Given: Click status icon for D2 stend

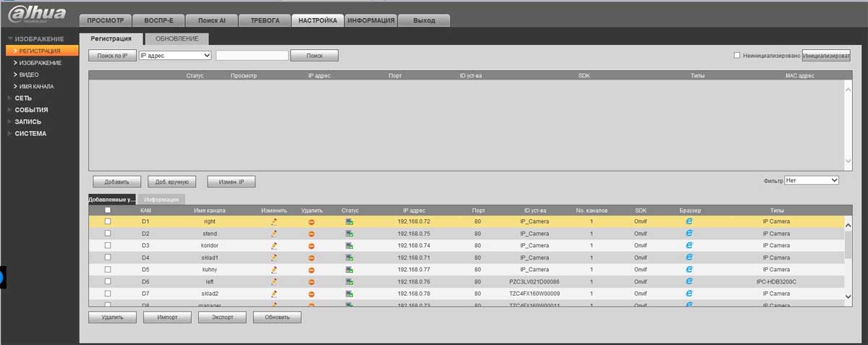Looking at the screenshot, I should (349, 234).
